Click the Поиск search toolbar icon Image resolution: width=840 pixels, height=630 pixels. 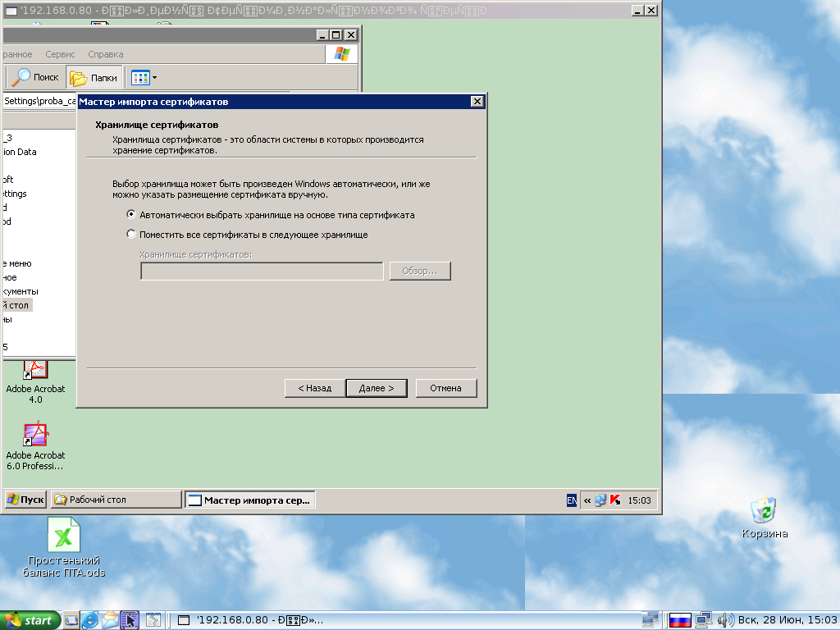click(x=36, y=77)
